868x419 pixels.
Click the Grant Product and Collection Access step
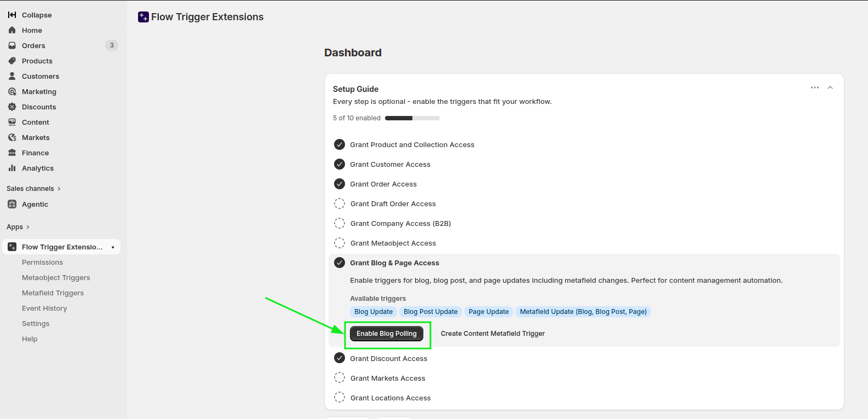click(x=412, y=145)
